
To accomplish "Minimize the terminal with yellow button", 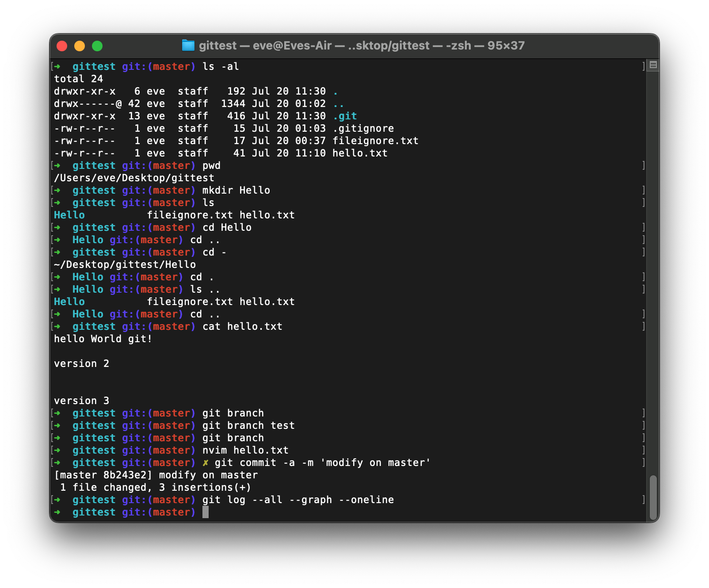I will pyautogui.click(x=80, y=46).
